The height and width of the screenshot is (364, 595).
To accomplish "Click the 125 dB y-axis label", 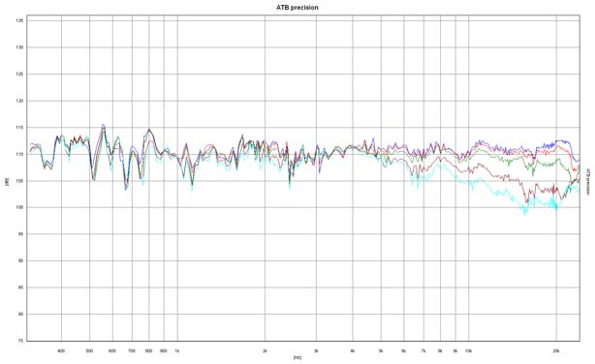I will 19,75.
